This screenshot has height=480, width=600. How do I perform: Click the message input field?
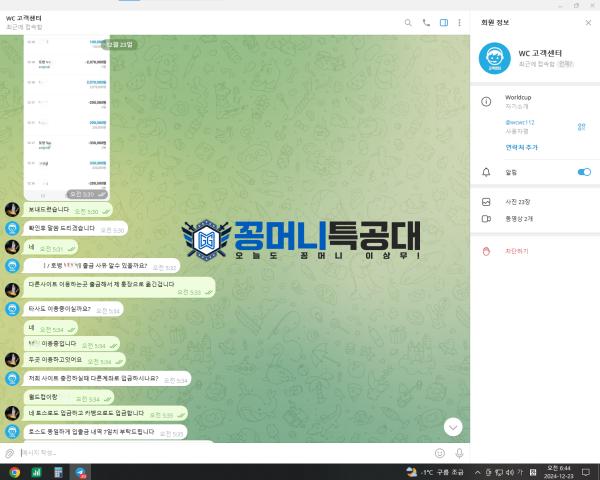[226, 453]
